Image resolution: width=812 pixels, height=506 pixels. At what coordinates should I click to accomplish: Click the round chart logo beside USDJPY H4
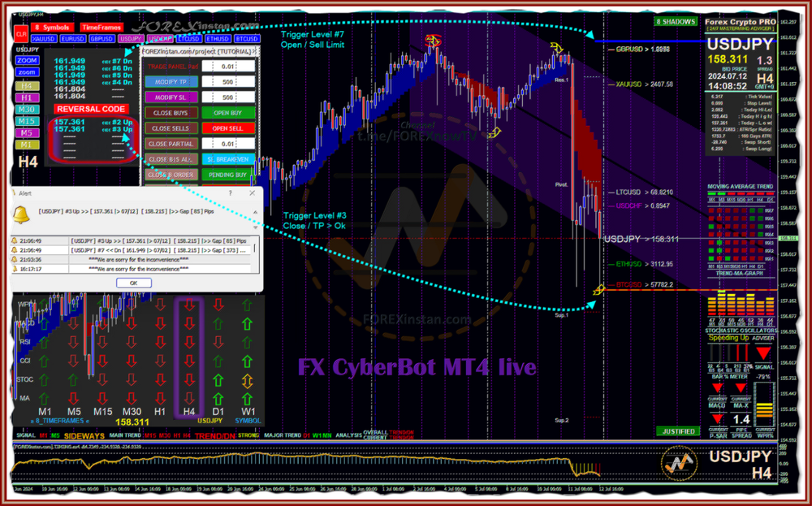pos(679,463)
